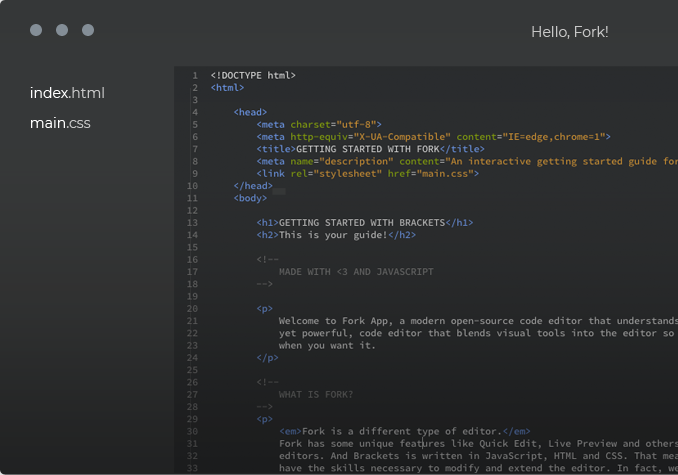The width and height of the screenshot is (678, 475).
Task: Click the 'when you want it.' line
Action: [327, 346]
